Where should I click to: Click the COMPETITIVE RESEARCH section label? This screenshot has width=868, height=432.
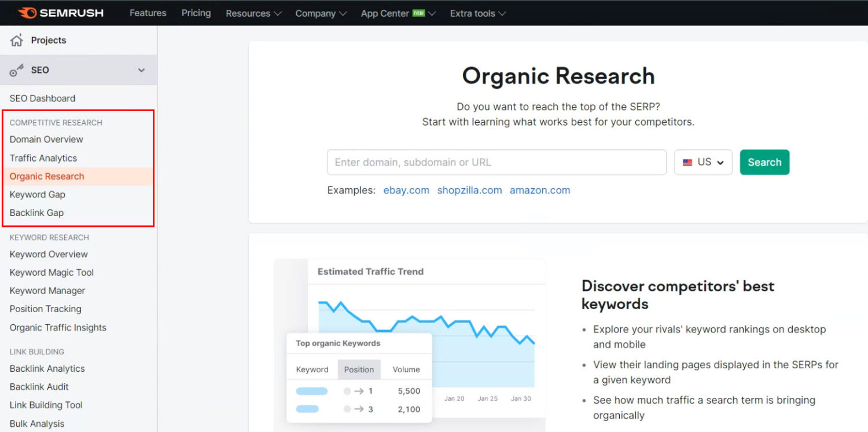[56, 123]
